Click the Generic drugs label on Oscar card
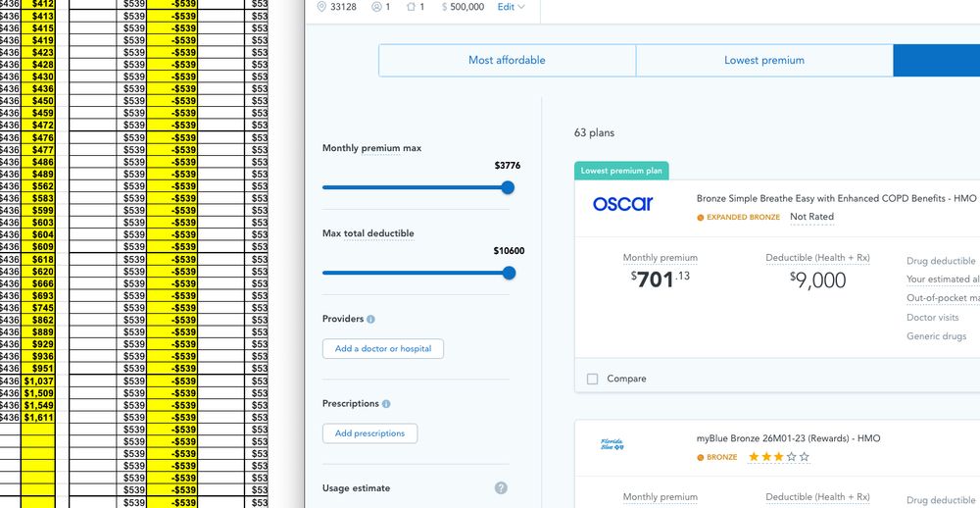Screen dimensions: 980x508 coord(936,336)
